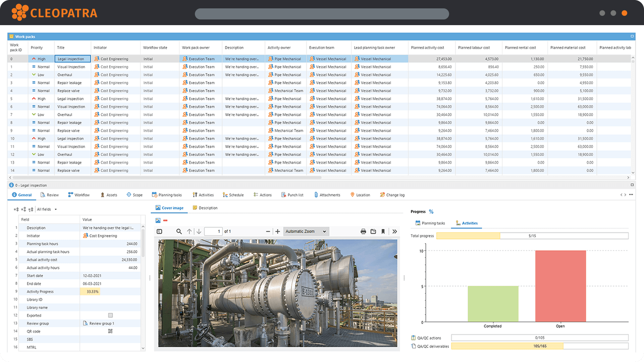Click the refinery cover image thumbnail
Screen dimensions: 644x362
(278, 293)
